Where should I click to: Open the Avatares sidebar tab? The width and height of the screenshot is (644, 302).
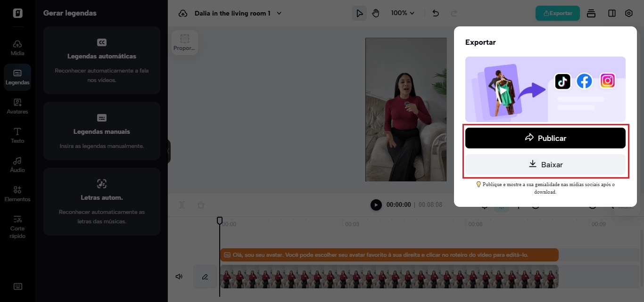tap(17, 106)
